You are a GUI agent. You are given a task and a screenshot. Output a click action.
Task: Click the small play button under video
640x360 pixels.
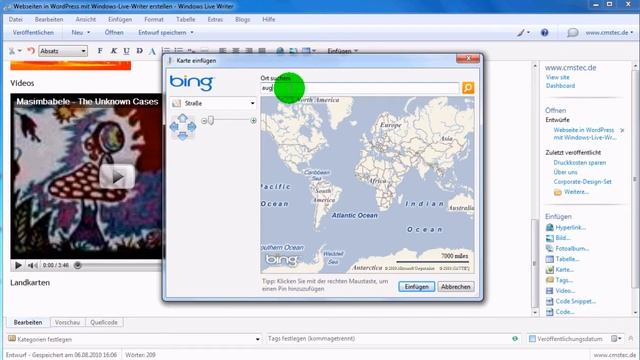(18, 265)
